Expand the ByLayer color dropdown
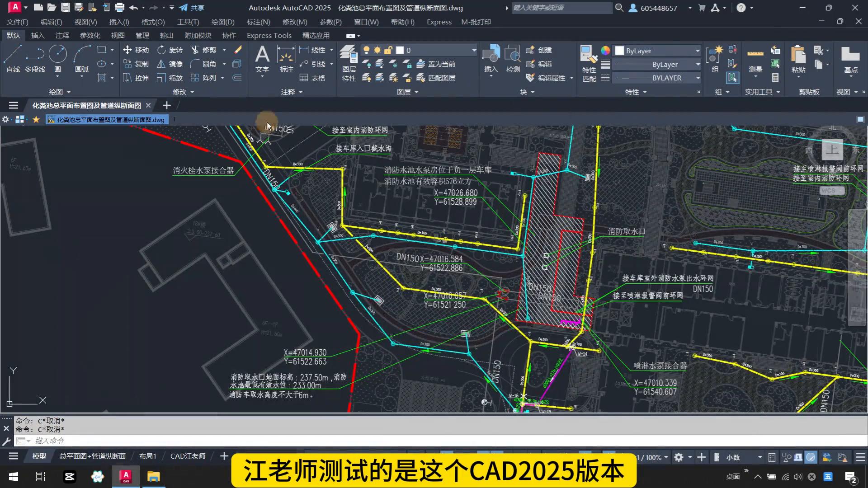 coord(698,51)
